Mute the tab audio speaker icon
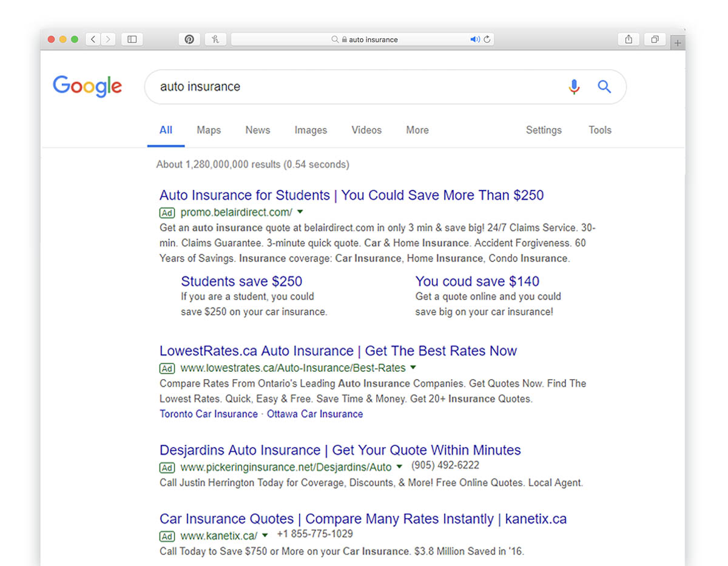The width and height of the screenshot is (728, 566). (475, 39)
